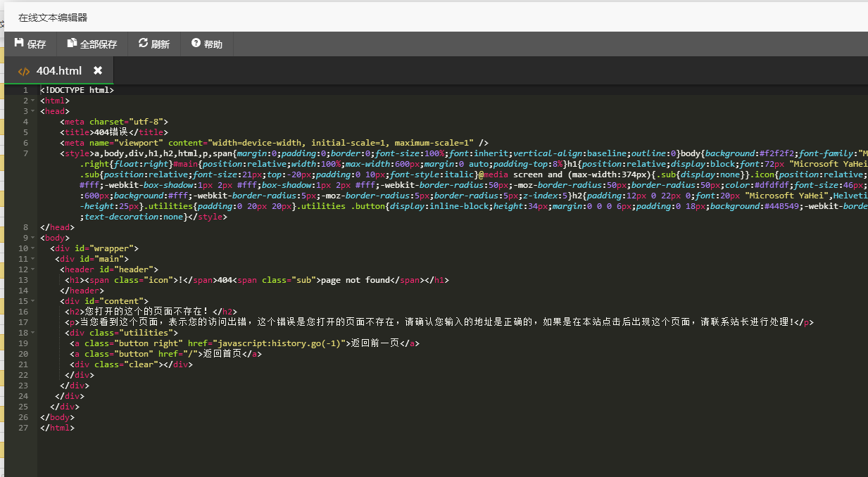Fold the div id="wrapper" block on line 10
This screenshot has width=868, height=477.
(33, 248)
